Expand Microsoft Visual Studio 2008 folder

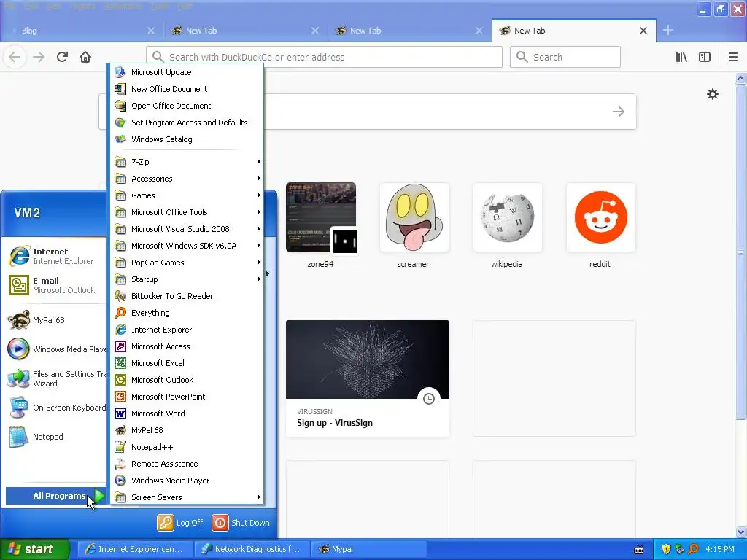click(x=187, y=229)
